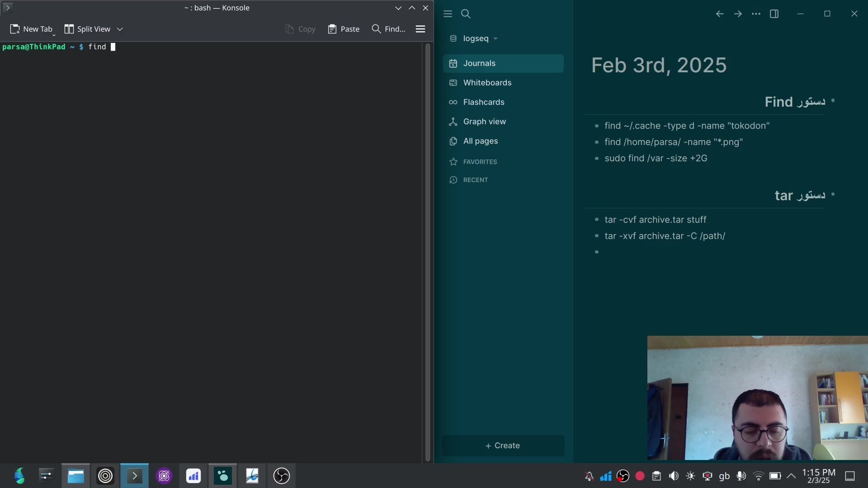Open the Konsole hamburger menu icon
This screenshot has height=488, width=868.
420,29
